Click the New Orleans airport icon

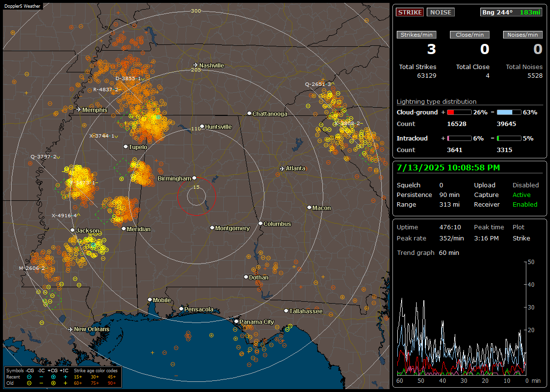pyautogui.click(x=70, y=329)
